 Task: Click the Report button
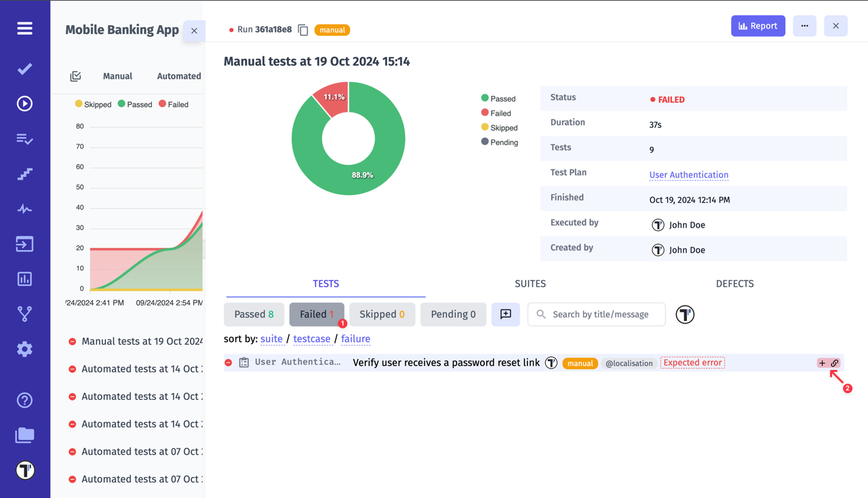757,25
